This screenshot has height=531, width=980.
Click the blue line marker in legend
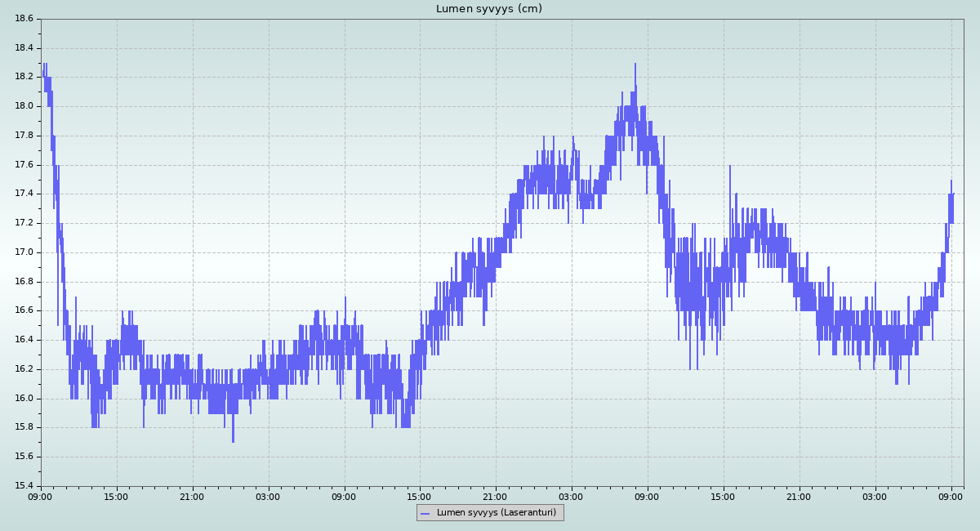point(424,513)
